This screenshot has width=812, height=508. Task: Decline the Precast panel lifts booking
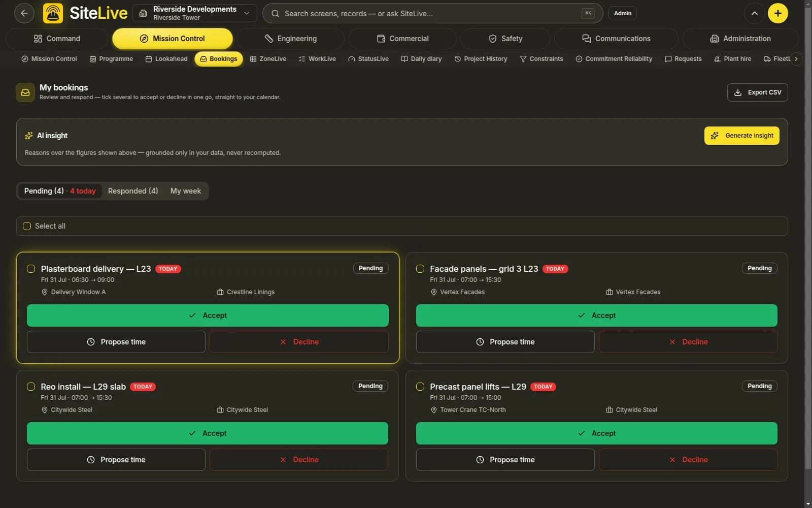coord(688,460)
